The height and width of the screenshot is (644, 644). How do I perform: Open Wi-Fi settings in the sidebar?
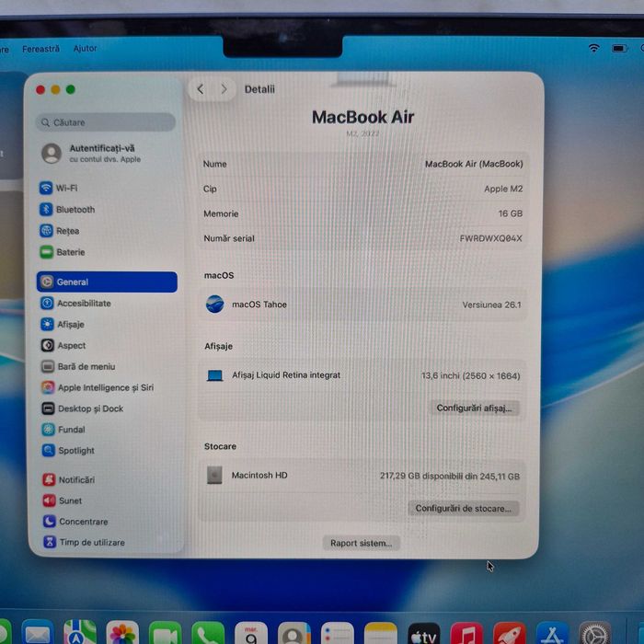click(x=58, y=188)
